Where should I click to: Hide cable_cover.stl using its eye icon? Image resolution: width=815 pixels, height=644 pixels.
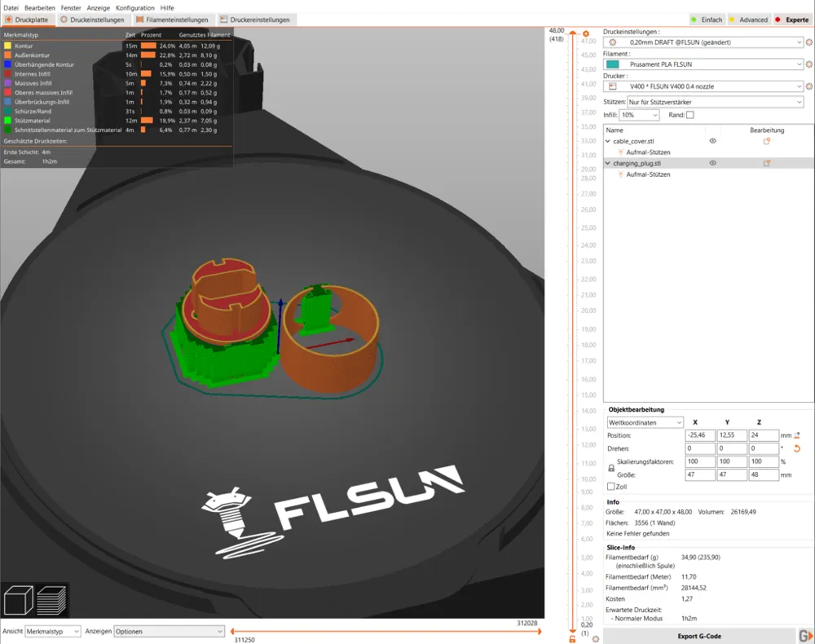(712, 141)
